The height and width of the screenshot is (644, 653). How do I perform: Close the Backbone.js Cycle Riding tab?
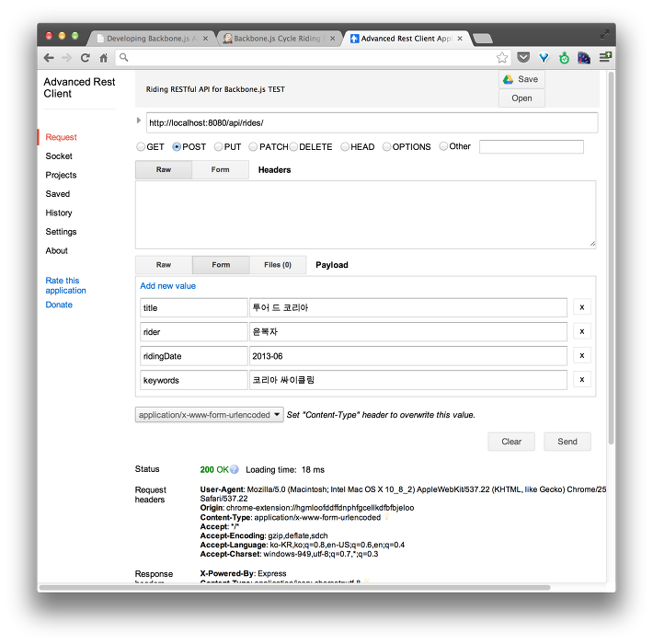pos(332,39)
